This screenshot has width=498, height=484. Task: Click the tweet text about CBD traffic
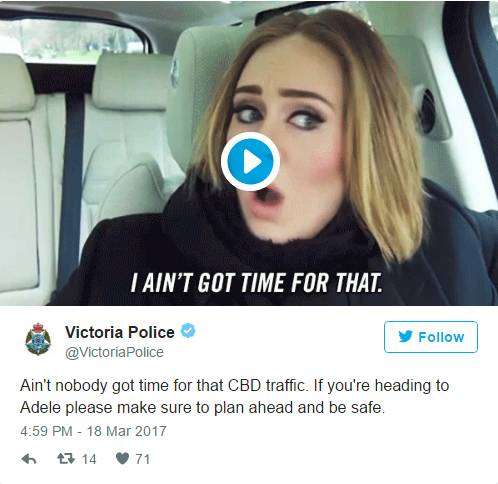(x=234, y=397)
